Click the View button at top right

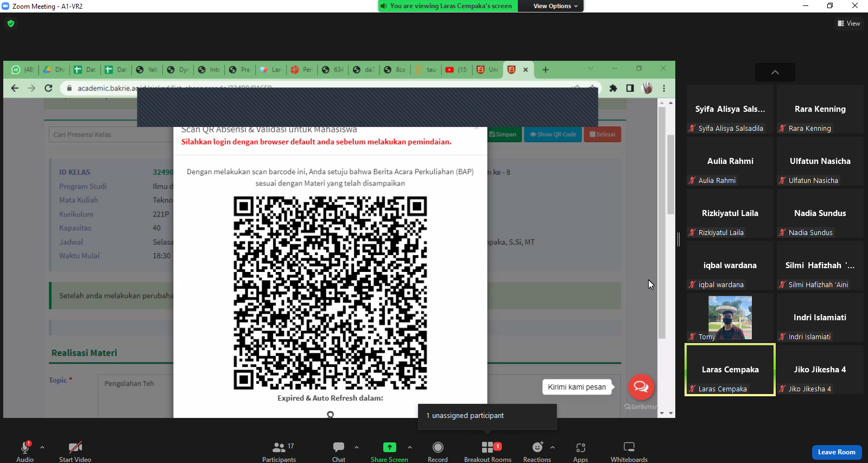[849, 23]
